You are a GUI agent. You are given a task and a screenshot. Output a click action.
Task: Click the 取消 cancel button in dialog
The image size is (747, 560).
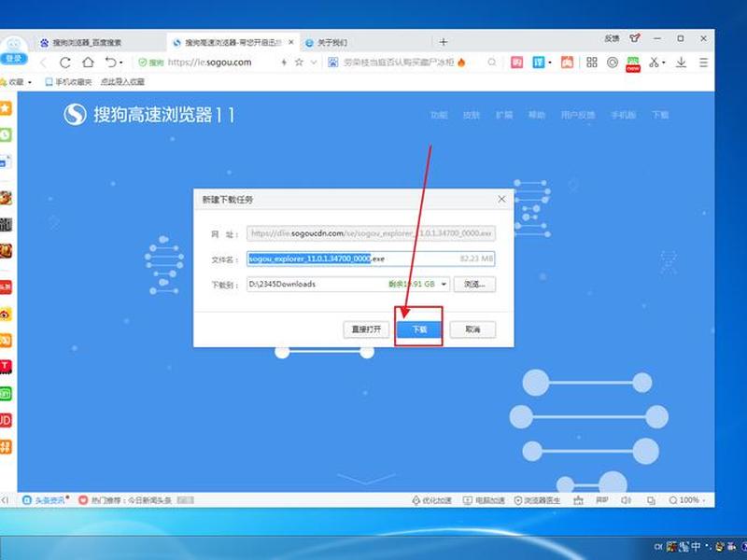(472, 329)
